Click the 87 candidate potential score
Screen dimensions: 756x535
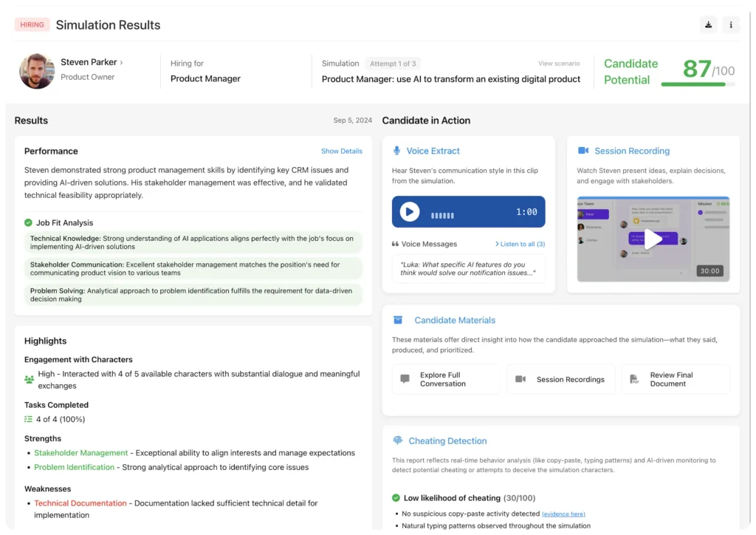coord(697,69)
